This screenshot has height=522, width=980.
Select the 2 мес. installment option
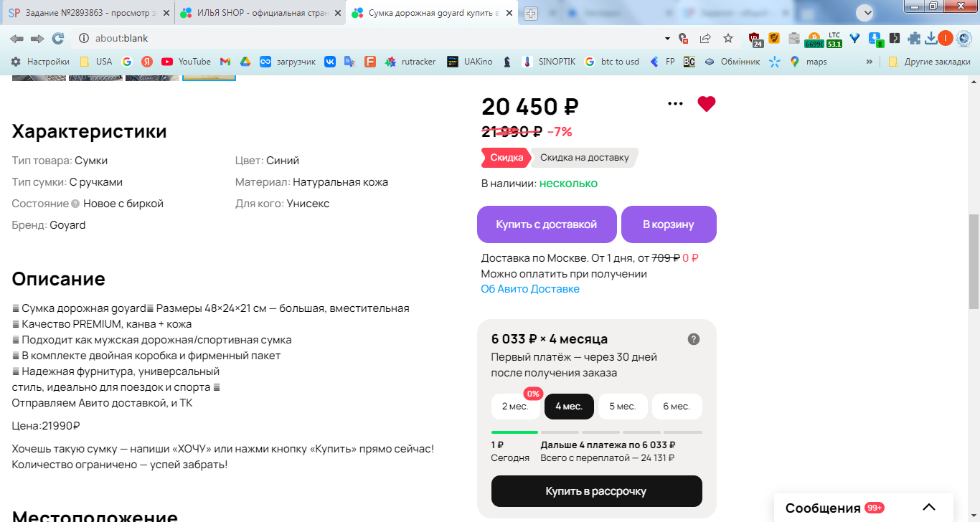[515, 407]
